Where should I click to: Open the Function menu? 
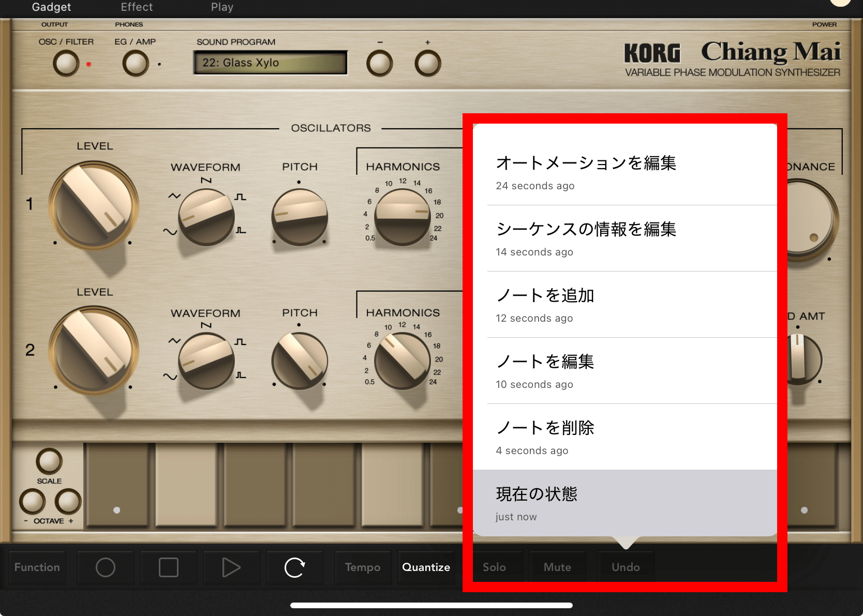(37, 567)
